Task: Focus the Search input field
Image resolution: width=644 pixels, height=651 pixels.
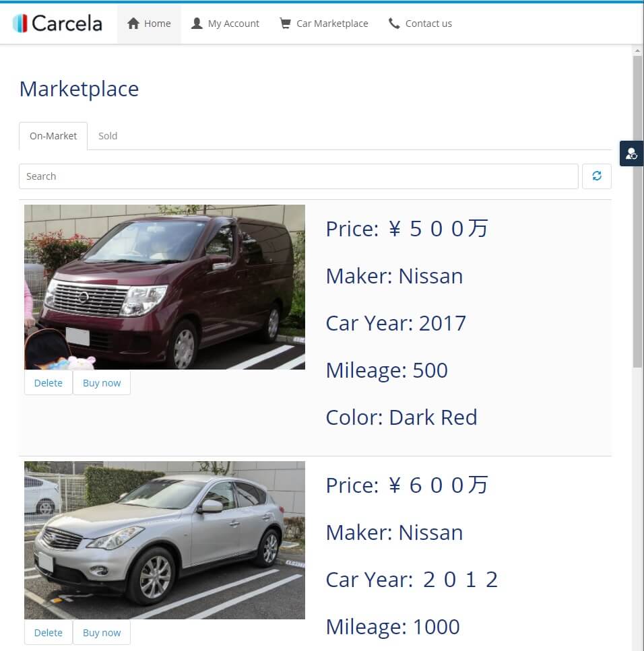Action: coord(298,176)
